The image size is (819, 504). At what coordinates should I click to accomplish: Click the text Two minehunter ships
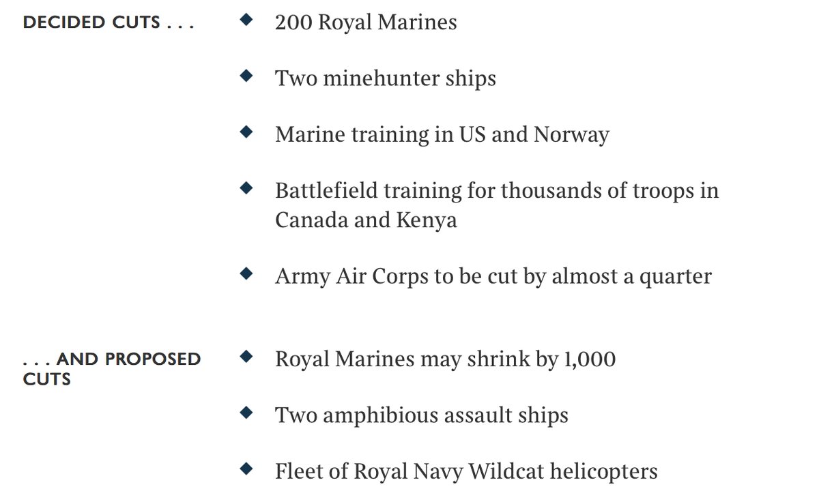pyautogui.click(x=386, y=78)
